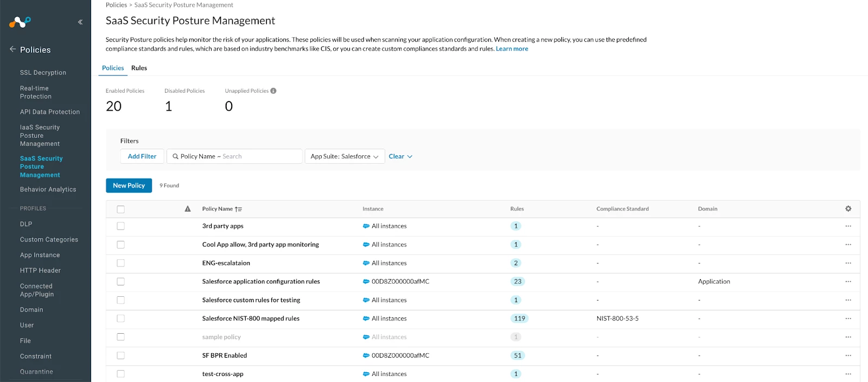The width and height of the screenshot is (868, 382).
Task: Open API Data Protection menu item
Action: (50, 112)
